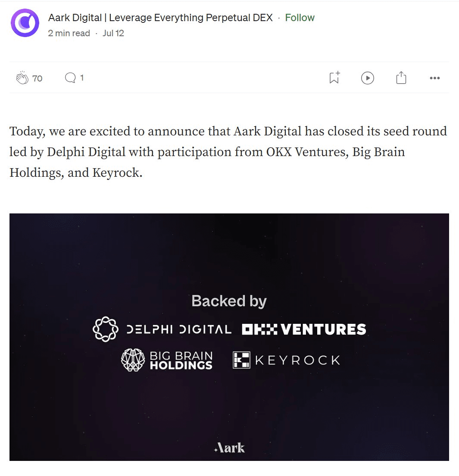This screenshot has width=459, height=476.
Task: Click the seed round announcement paragraph
Action: coord(228,152)
